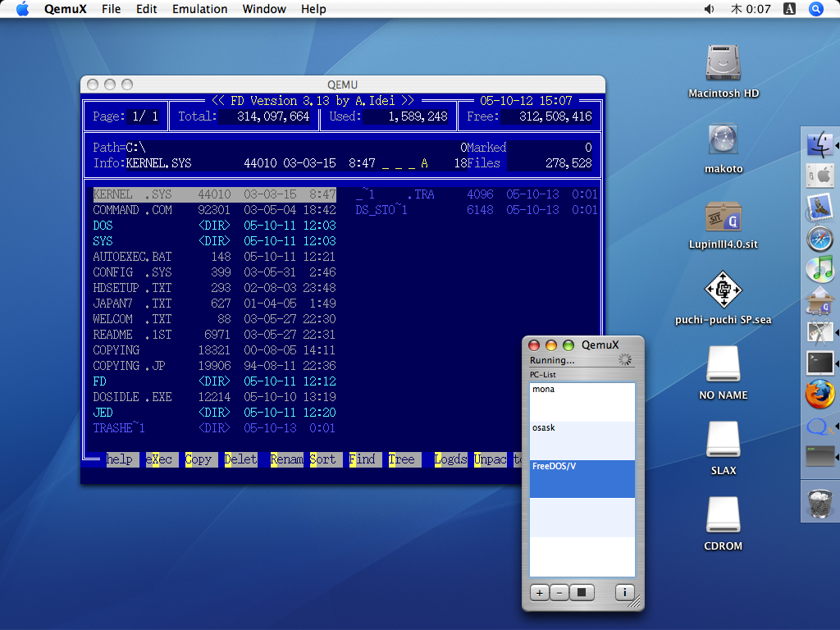Click the DS_STO~1 file entry
The width and height of the screenshot is (840, 630).
[x=477, y=210]
